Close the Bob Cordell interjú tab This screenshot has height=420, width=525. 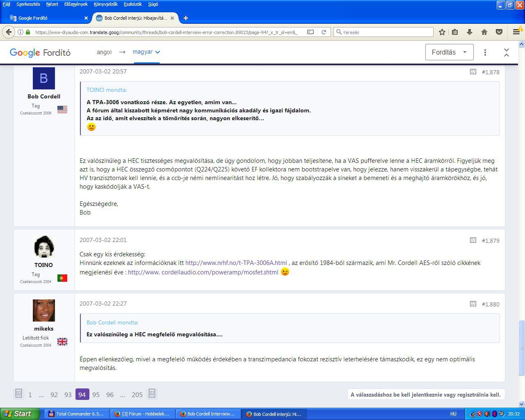coord(173,18)
